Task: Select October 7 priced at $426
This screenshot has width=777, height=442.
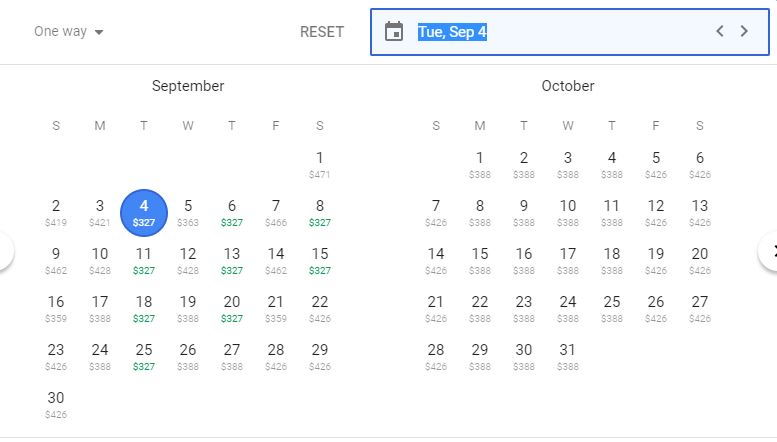Action: pos(436,212)
